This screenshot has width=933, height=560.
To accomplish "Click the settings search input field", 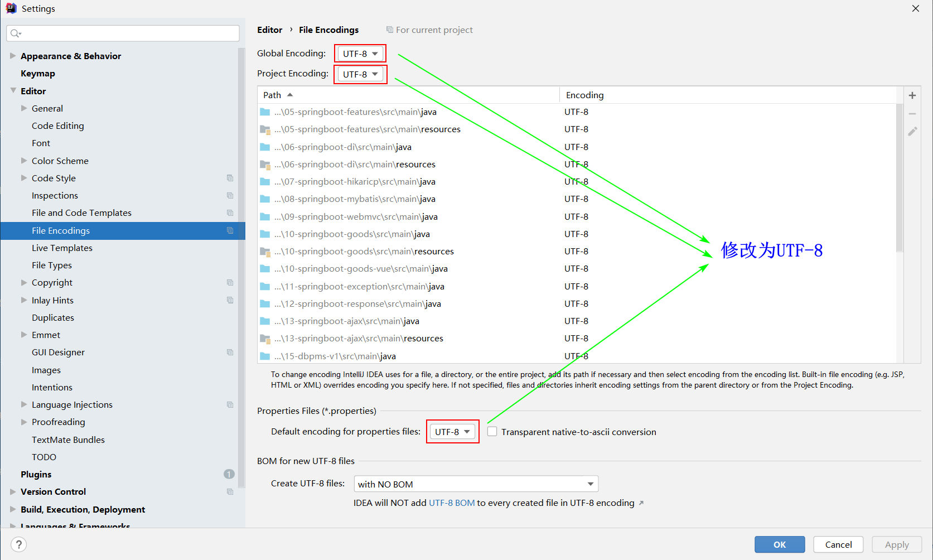I will tap(123, 33).
